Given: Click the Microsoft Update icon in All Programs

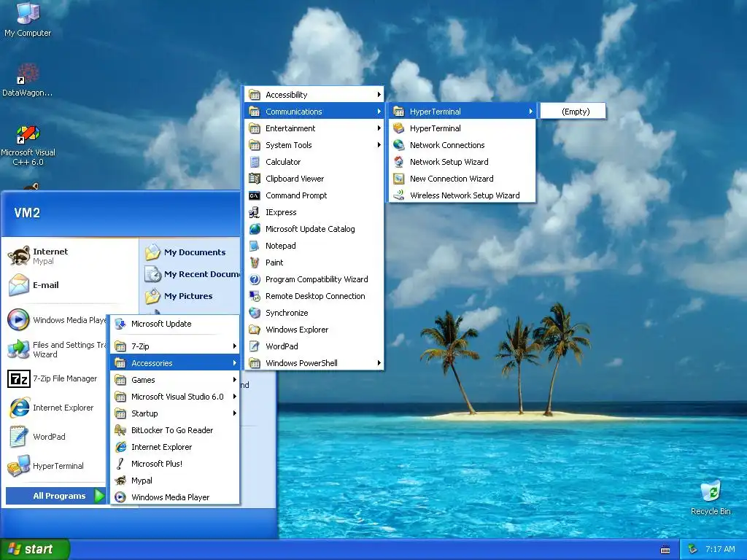Looking at the screenshot, I should point(120,324).
